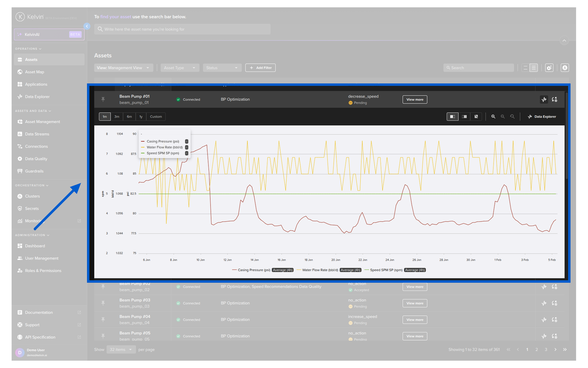Pin the Beam Pump #01 row
The width and height of the screenshot is (588, 368).
103,99
